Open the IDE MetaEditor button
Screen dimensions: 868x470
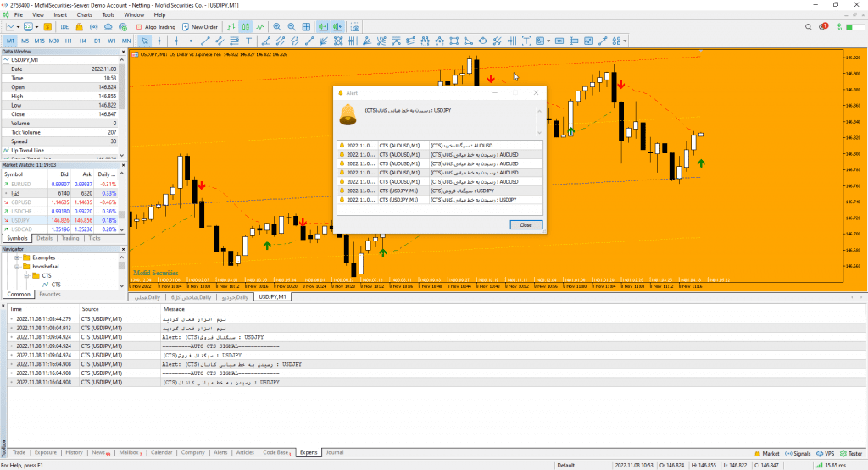click(64, 26)
